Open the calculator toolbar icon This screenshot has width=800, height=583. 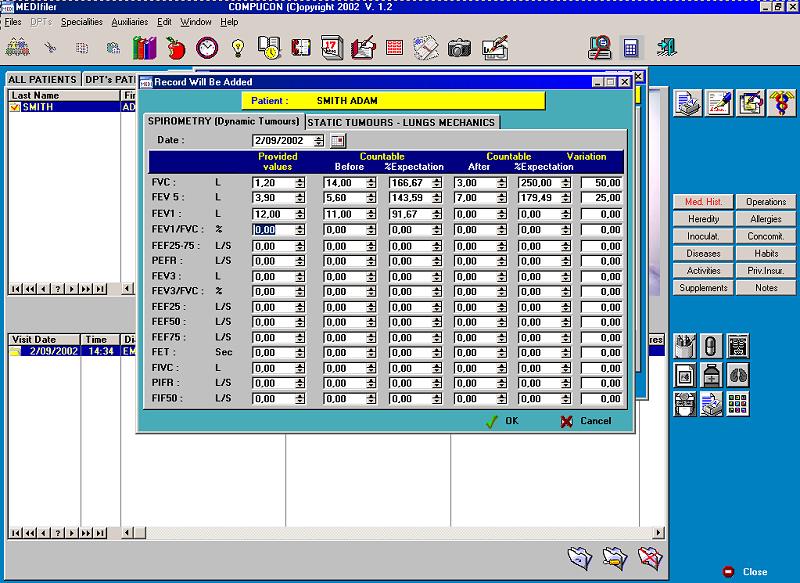[631, 48]
